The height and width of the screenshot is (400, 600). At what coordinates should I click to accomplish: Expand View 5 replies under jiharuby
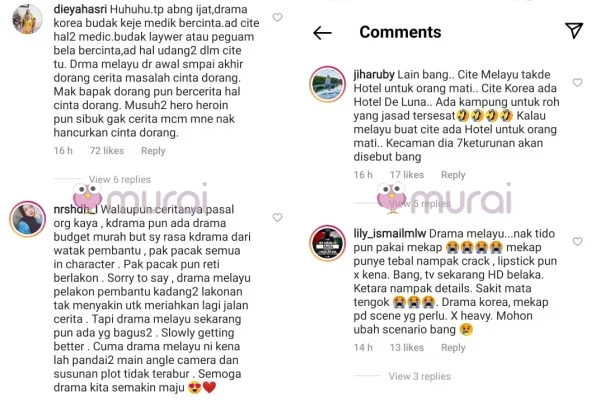[420, 204]
